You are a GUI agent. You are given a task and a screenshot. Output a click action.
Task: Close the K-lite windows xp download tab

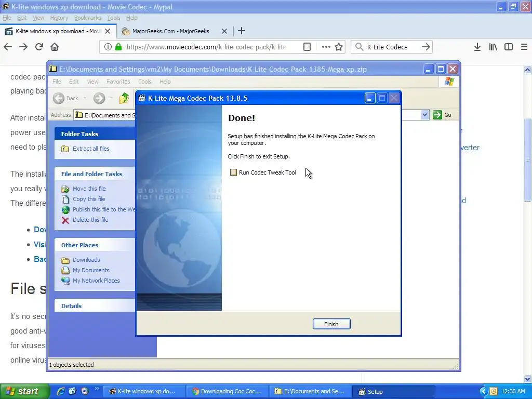pos(108,31)
